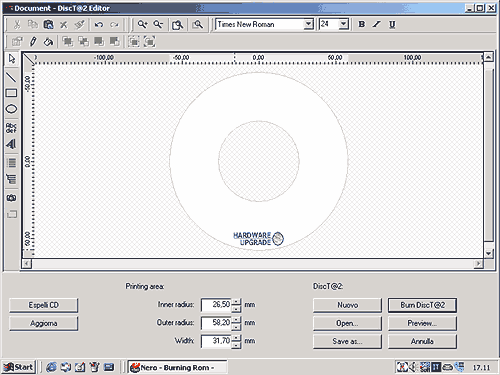Select the Track List tool icon
This screenshot has width=500, height=375.
coord(12,163)
